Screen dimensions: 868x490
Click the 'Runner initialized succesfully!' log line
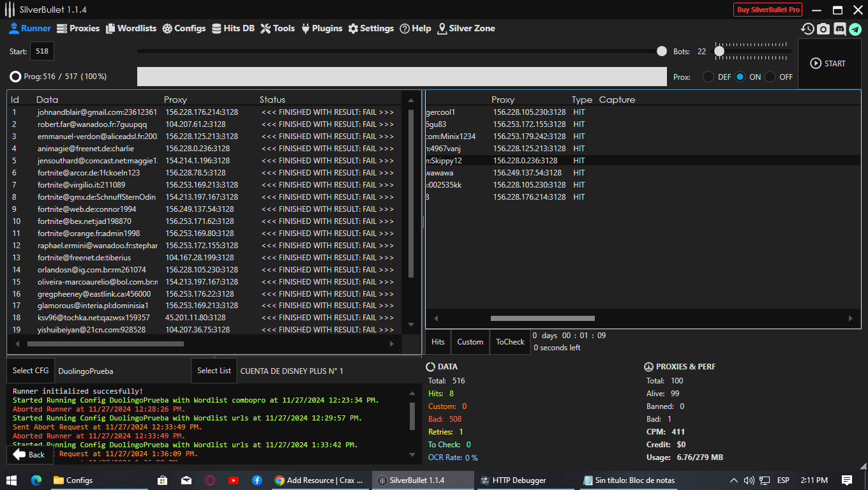78,391
